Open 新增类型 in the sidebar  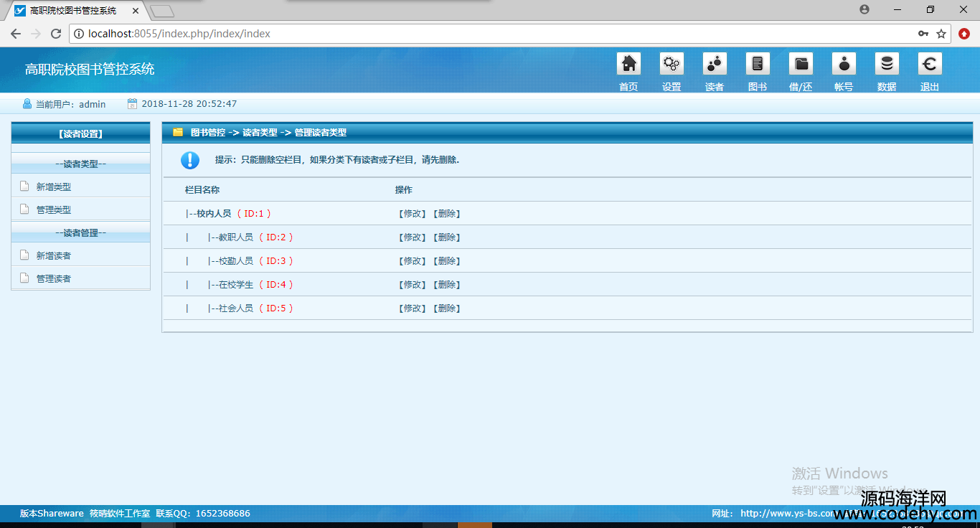click(x=54, y=187)
